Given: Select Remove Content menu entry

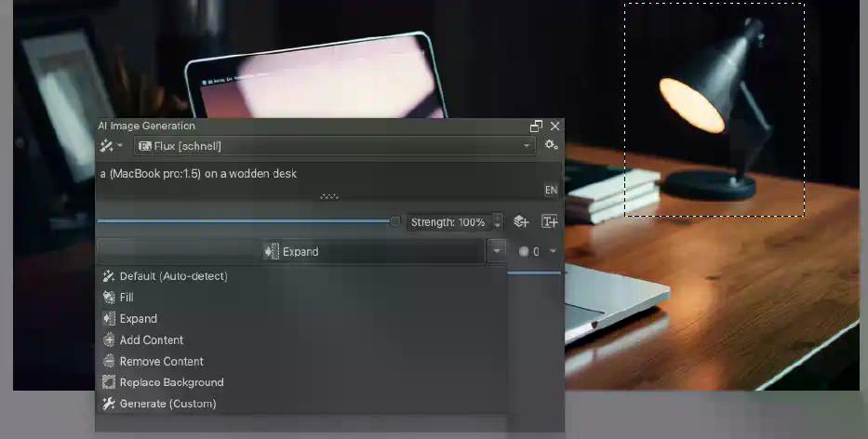Looking at the screenshot, I should 301,361.
